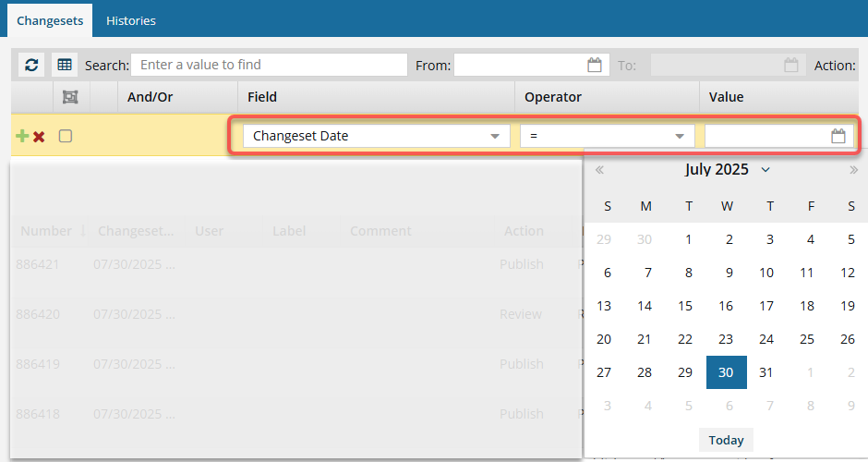The width and height of the screenshot is (868, 462).
Task: Select July 31 in the date picker
Action: tap(766, 372)
